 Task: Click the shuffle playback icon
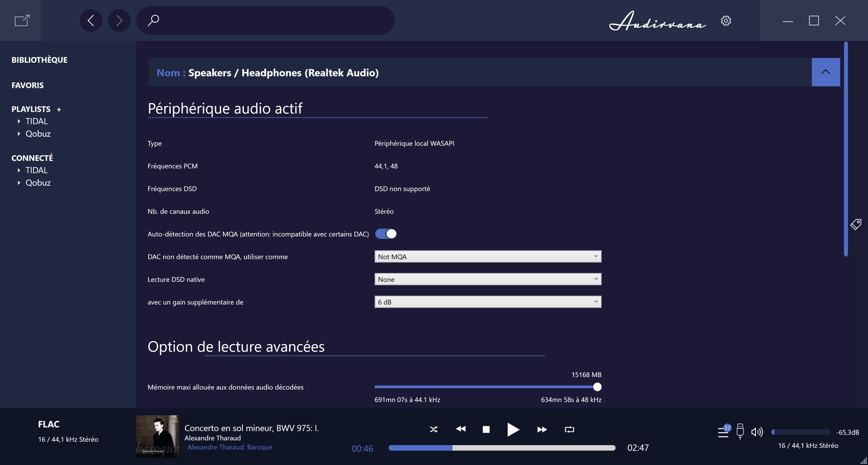click(433, 430)
